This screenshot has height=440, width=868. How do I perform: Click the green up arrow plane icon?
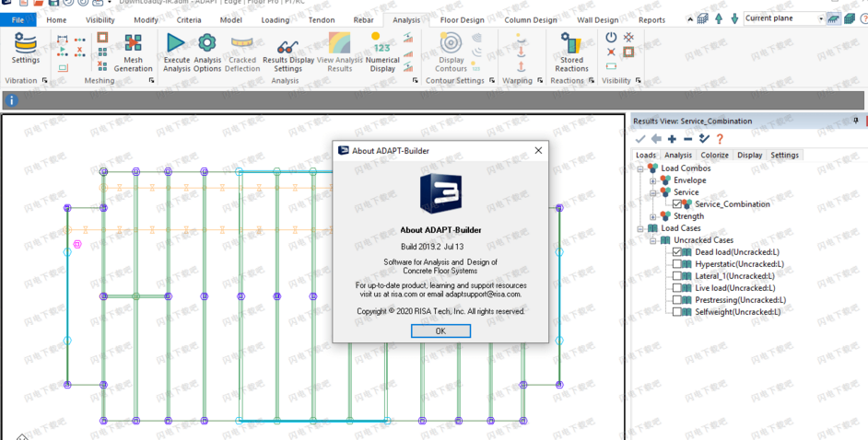pyautogui.click(x=719, y=18)
